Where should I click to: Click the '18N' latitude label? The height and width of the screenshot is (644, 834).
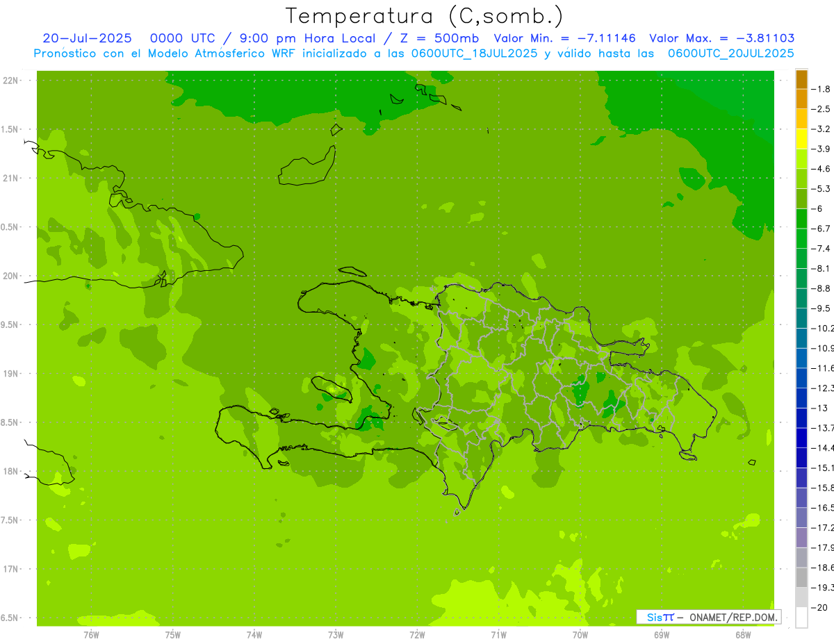11,471
